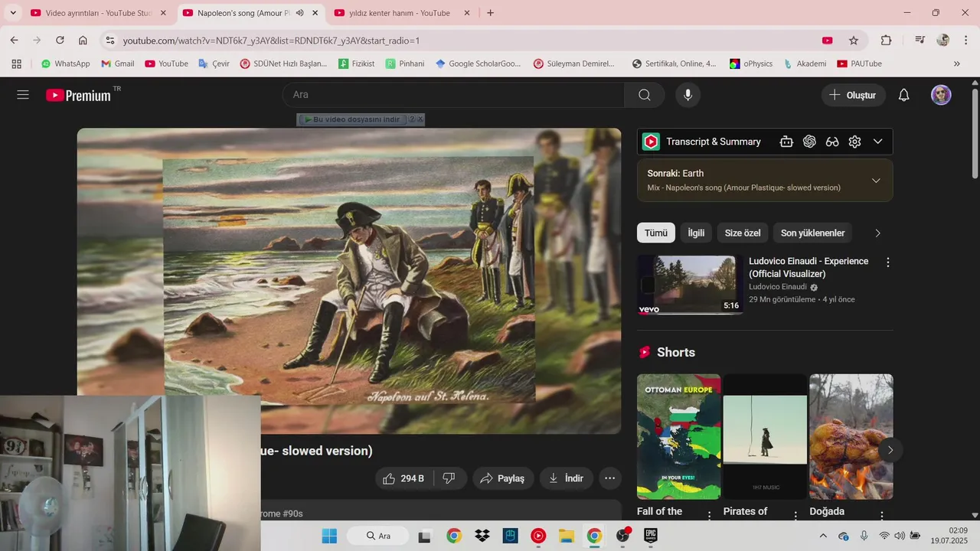Open the three-dot more actions under video
The height and width of the screenshot is (551, 980).
(609, 478)
